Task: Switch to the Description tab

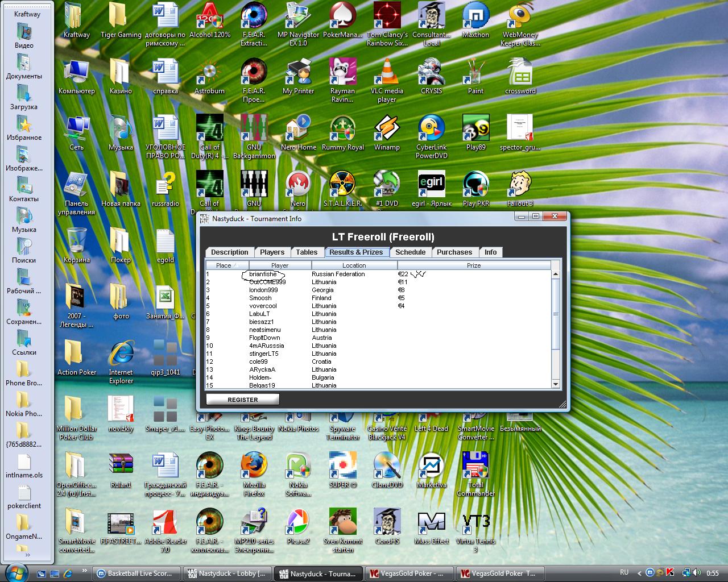Action: tap(229, 252)
